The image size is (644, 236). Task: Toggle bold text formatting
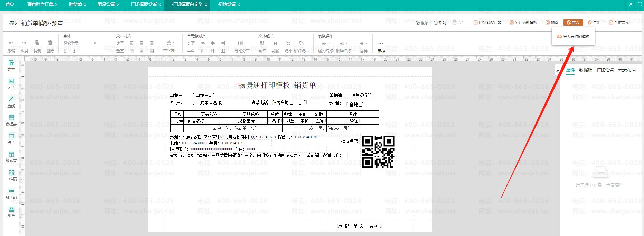coord(65,51)
